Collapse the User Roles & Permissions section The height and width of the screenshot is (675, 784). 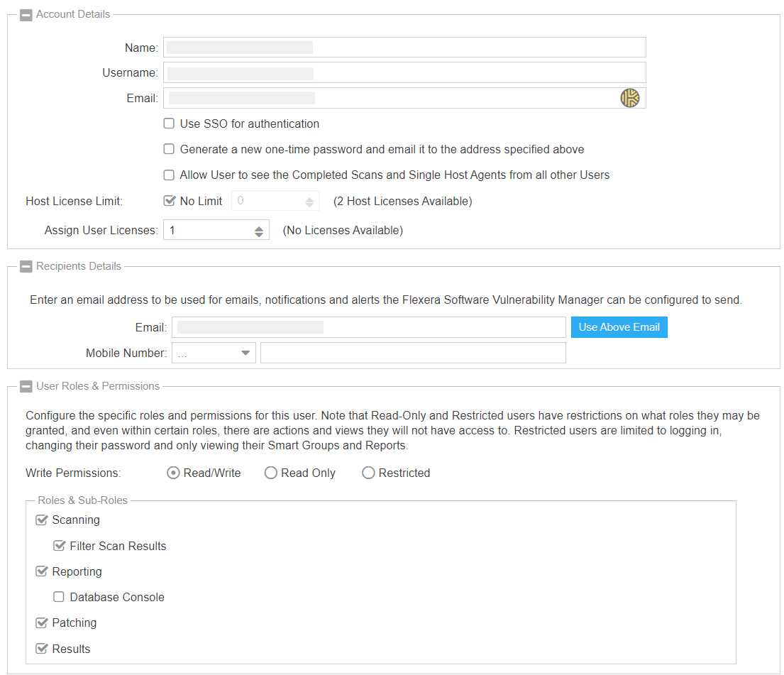26,387
